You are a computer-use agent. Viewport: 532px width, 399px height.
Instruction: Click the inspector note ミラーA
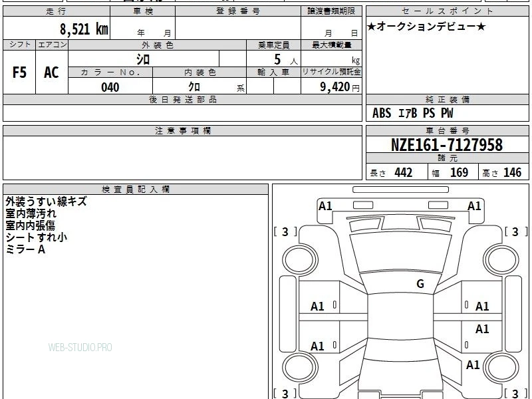(25, 250)
